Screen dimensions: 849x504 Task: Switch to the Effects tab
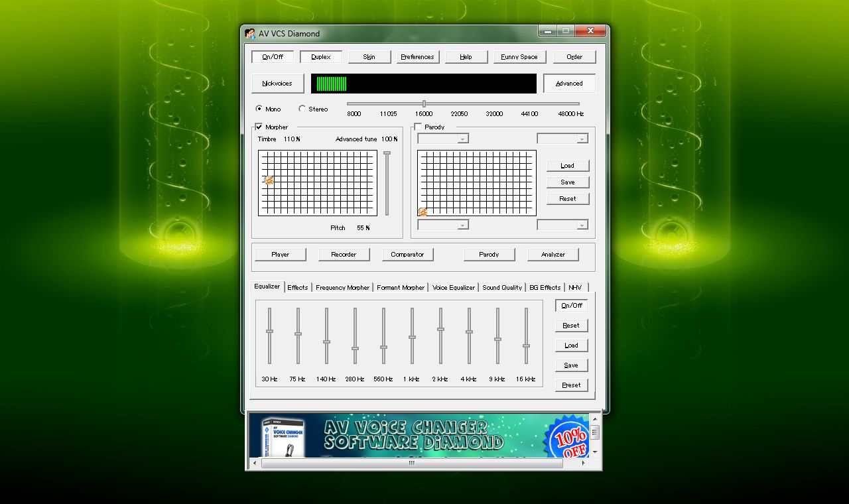298,288
